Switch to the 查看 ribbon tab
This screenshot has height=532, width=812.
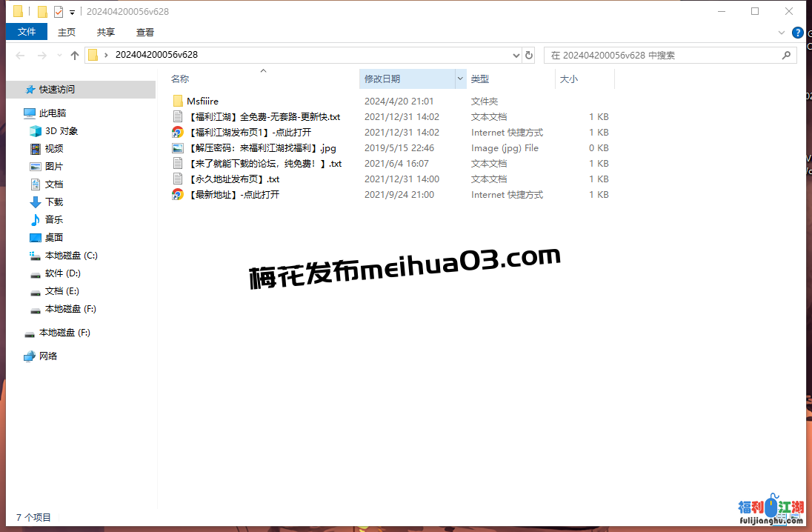145,32
